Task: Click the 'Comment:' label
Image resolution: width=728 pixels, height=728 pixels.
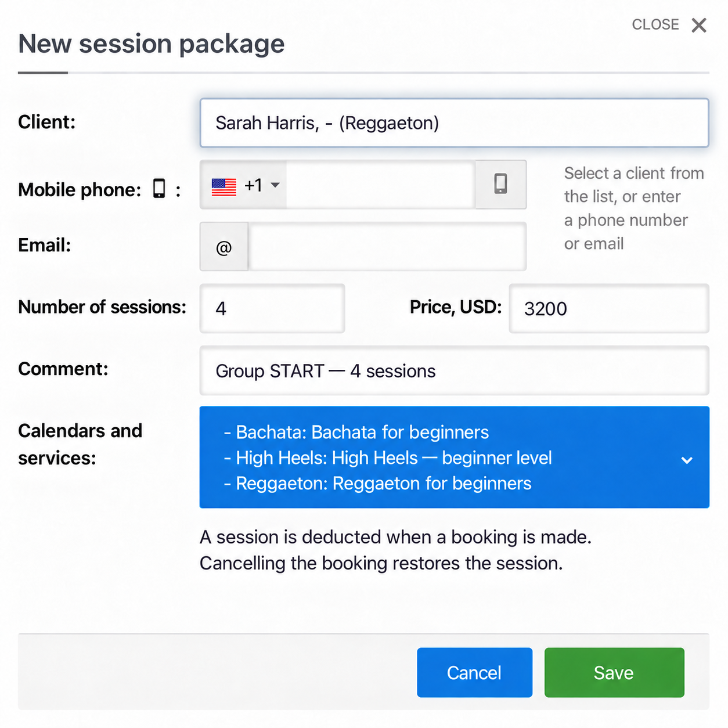Action: tap(63, 369)
